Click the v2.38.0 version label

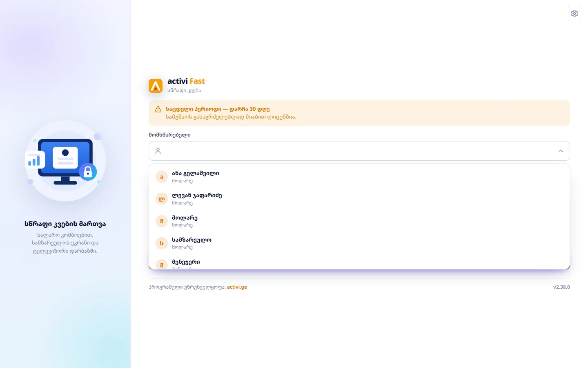click(561, 287)
